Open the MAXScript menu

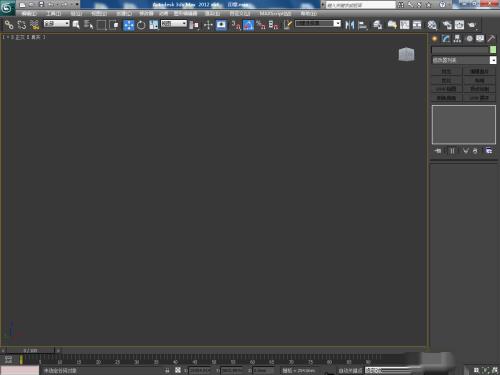[x=275, y=14]
